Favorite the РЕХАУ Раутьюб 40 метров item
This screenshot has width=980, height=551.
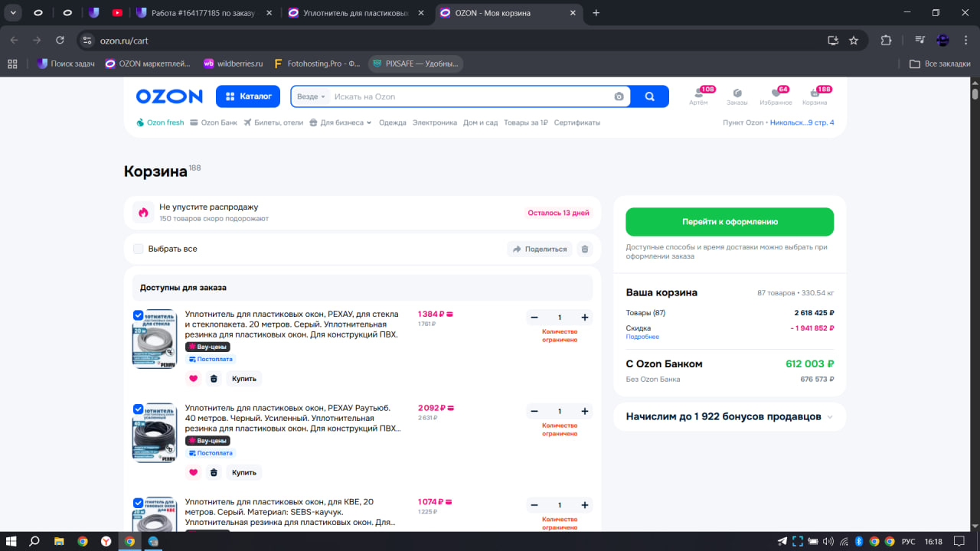pyautogui.click(x=193, y=472)
